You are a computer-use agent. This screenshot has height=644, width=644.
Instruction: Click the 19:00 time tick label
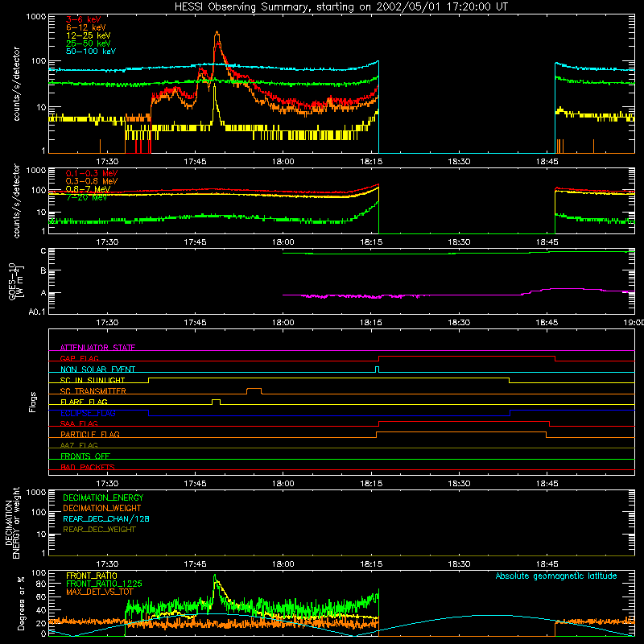(634, 323)
